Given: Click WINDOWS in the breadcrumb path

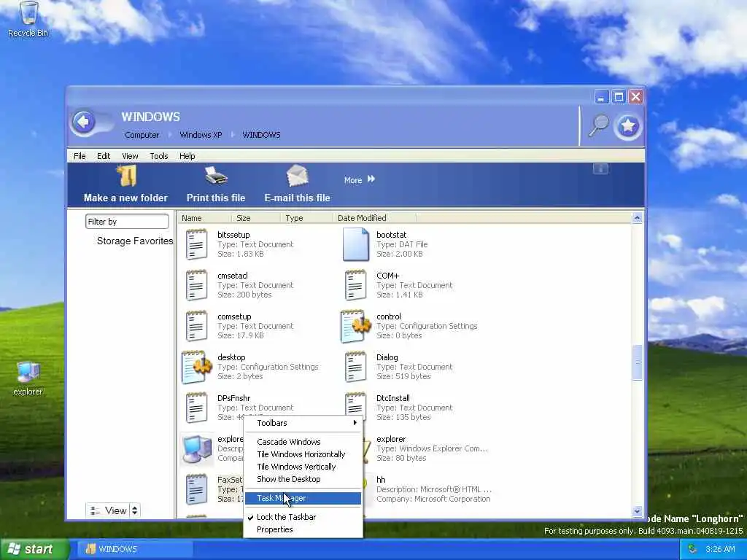Looking at the screenshot, I should (x=262, y=135).
